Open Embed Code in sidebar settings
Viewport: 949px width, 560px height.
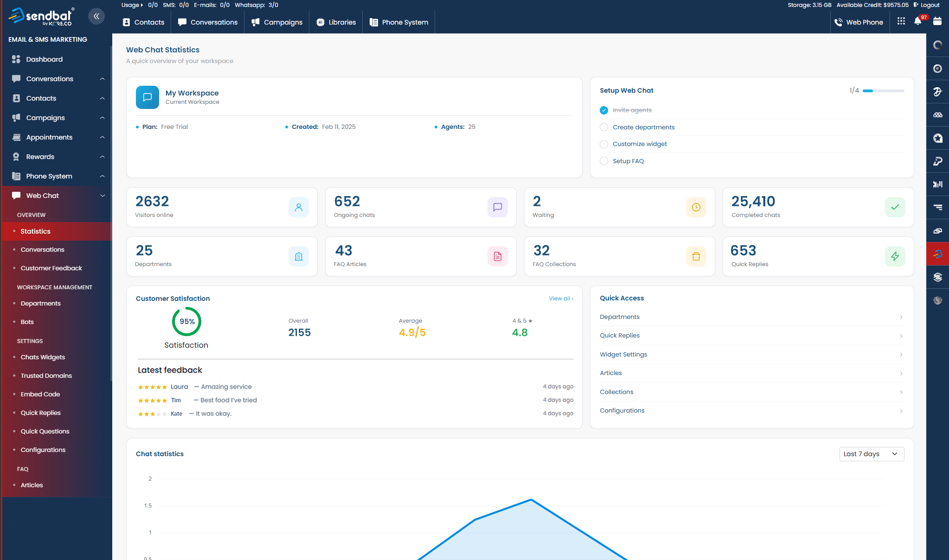[x=40, y=395]
